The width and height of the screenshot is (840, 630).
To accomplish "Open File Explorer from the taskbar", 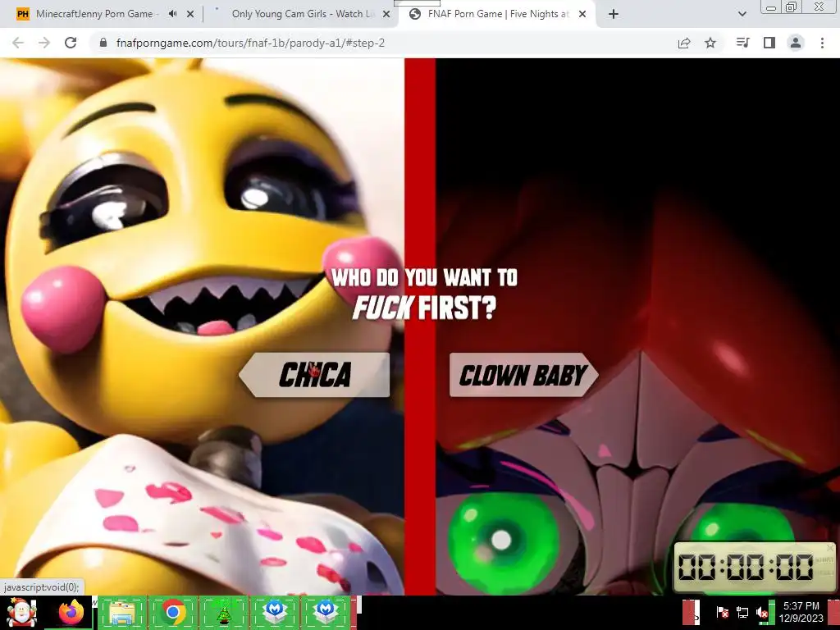I will [x=121, y=612].
